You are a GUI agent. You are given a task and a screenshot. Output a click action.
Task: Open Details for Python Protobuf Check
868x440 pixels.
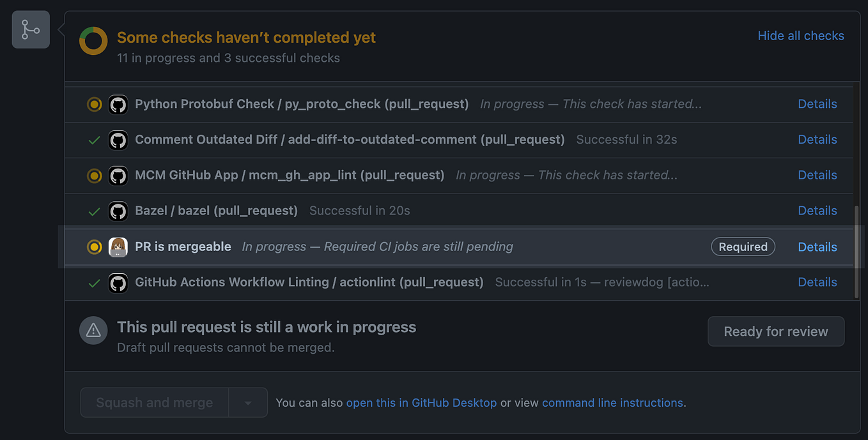coord(818,104)
